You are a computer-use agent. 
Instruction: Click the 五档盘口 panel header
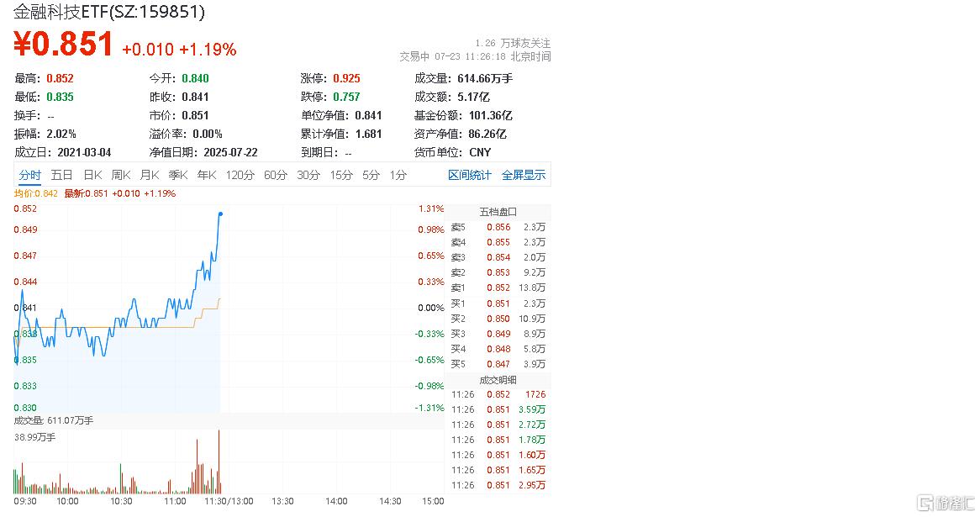[x=498, y=212]
